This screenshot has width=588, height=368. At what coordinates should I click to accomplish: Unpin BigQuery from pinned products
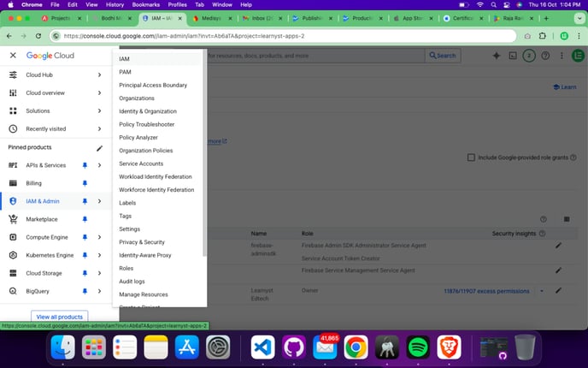[85, 291]
